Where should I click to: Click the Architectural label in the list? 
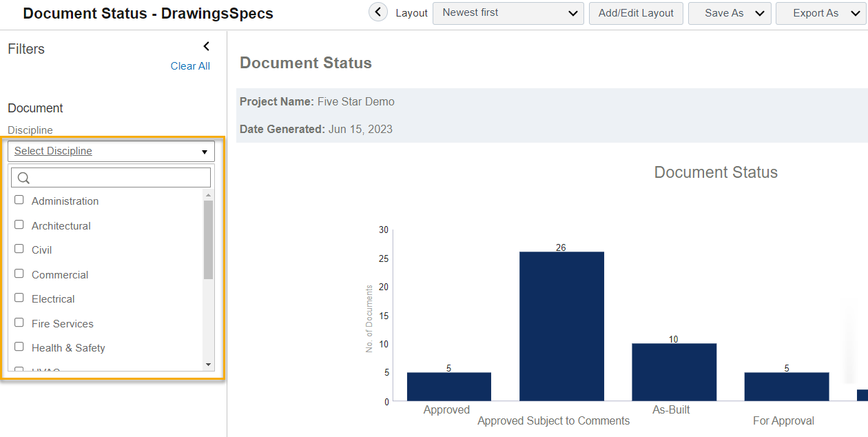[61, 226]
